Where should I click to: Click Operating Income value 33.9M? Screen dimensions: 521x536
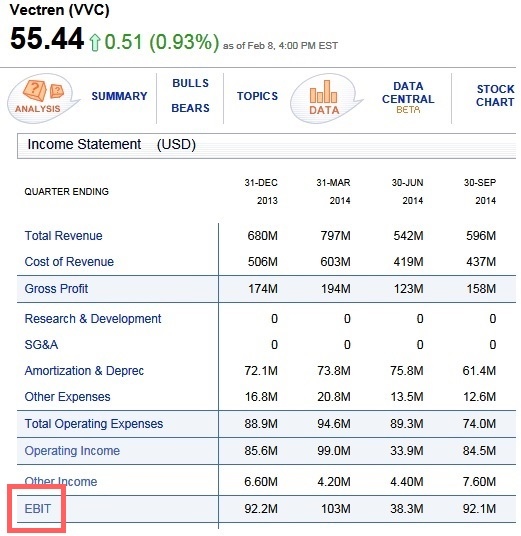406,451
